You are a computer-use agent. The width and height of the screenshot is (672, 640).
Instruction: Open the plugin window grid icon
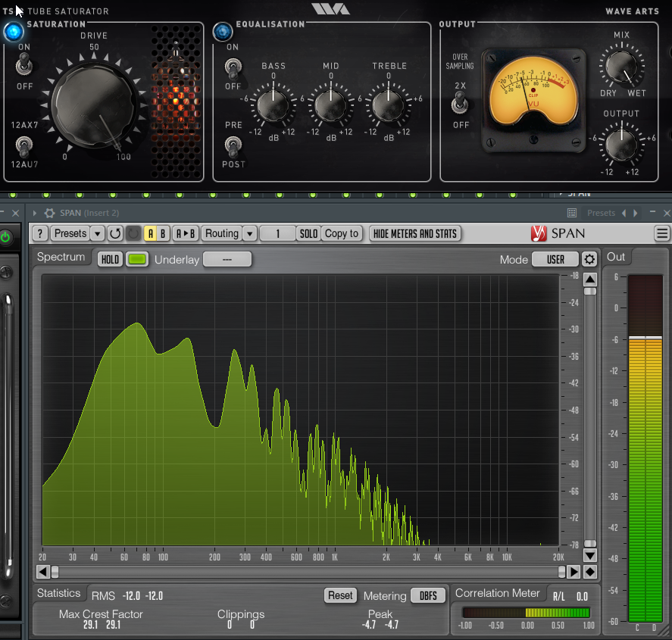click(x=572, y=213)
